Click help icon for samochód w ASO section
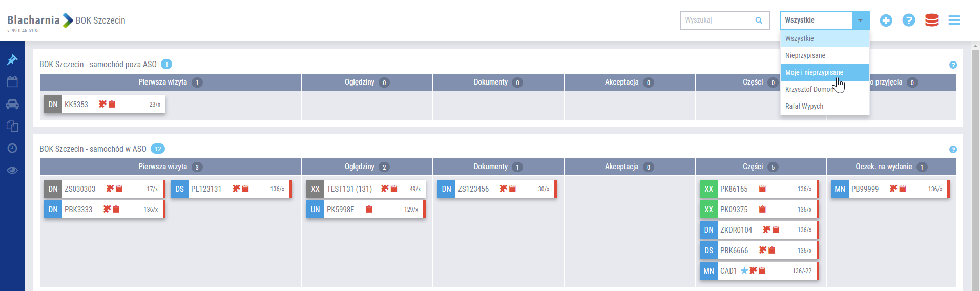Viewport: 980px width, 291px height. coord(953,150)
